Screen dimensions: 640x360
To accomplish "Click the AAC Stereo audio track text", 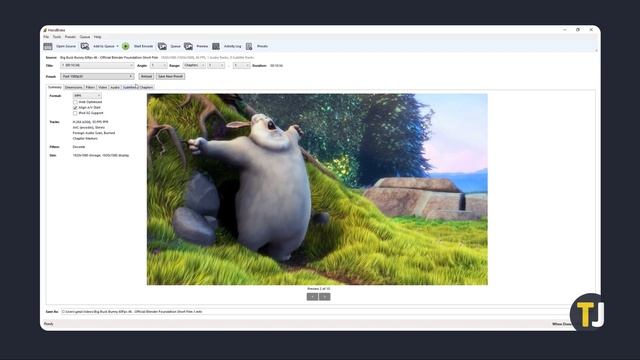I will pos(89,128).
